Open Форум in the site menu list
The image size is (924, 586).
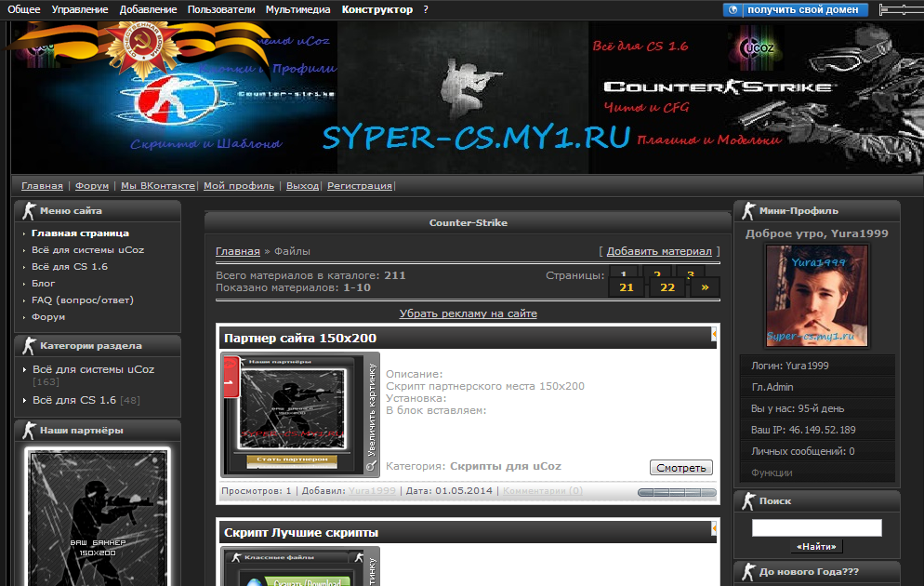(48, 317)
